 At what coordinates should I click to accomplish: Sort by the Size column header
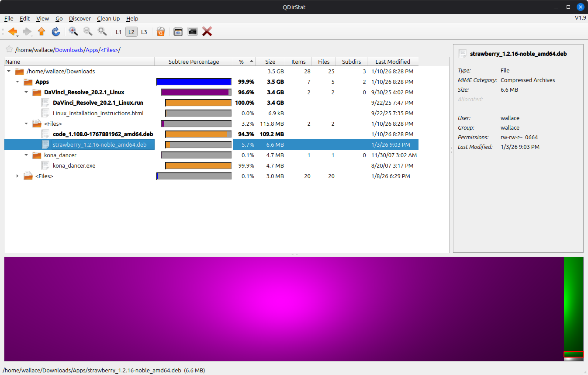click(270, 62)
